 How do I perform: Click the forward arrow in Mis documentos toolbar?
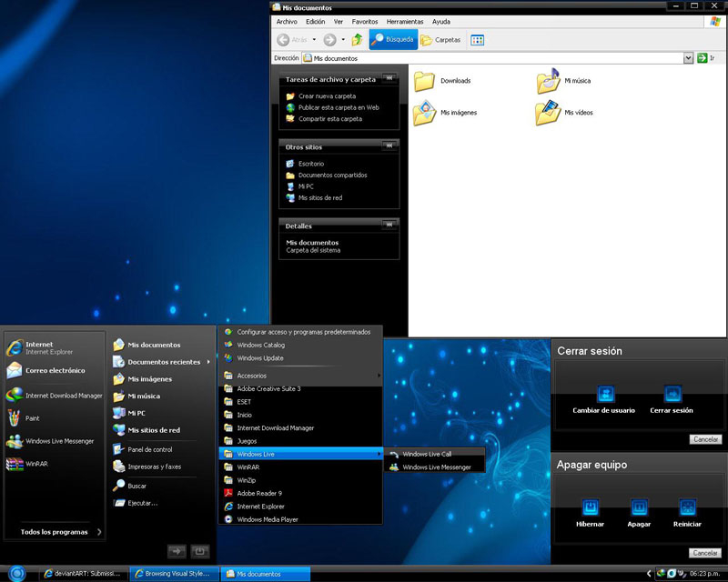coord(329,40)
